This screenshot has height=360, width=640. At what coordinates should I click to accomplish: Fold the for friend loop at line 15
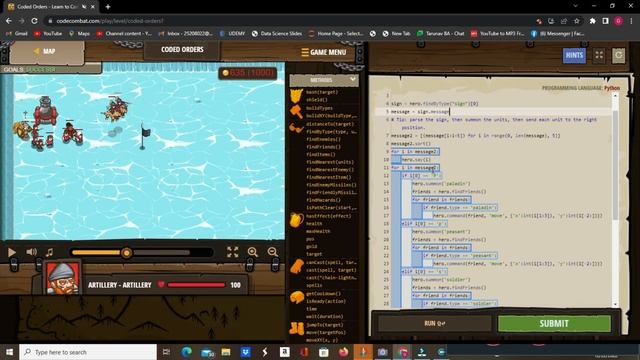(441, 200)
